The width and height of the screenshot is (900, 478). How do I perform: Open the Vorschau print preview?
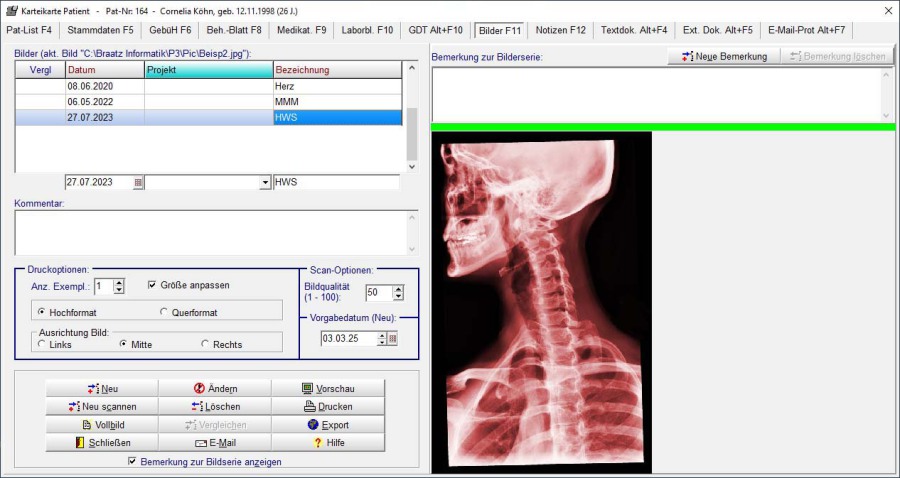point(327,388)
